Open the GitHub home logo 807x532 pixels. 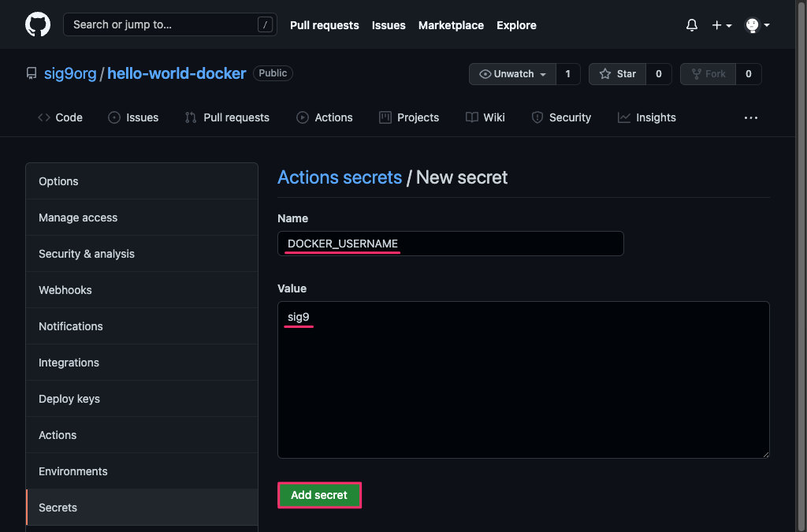tap(38, 24)
